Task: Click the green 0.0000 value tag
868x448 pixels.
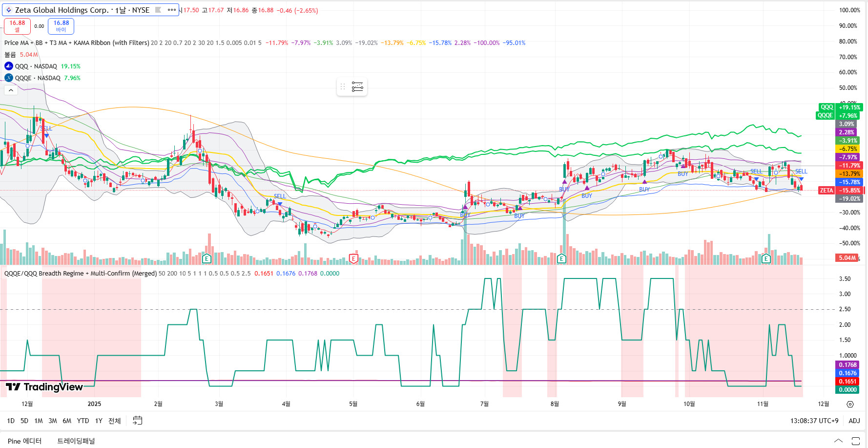Action: click(847, 389)
